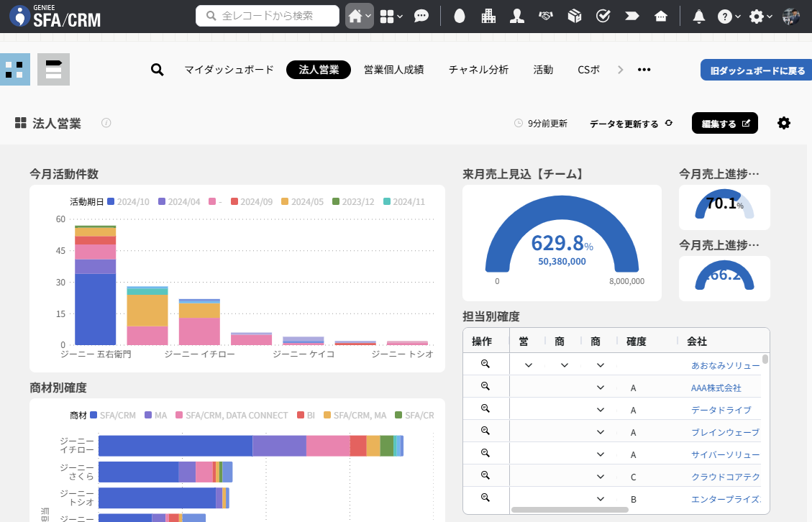Screen dimensions: 812x522
Task: Toggle the 2024/05 legend color swatch
Action: [x=285, y=201]
